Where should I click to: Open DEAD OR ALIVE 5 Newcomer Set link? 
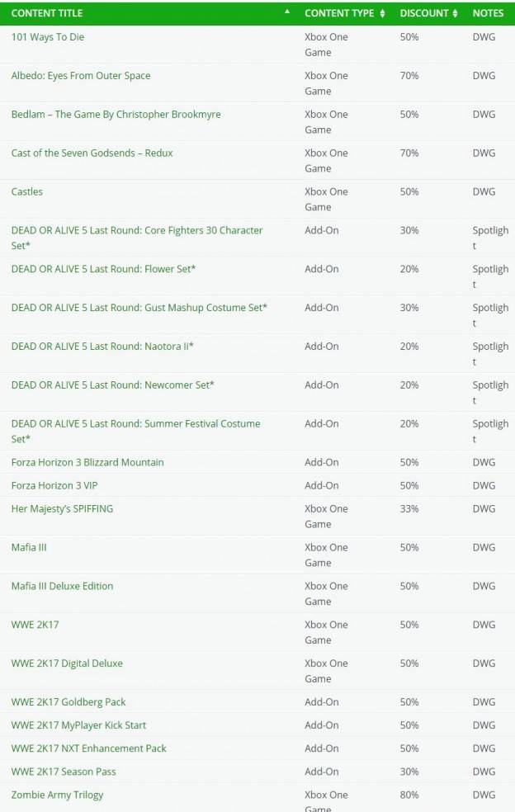coord(113,385)
